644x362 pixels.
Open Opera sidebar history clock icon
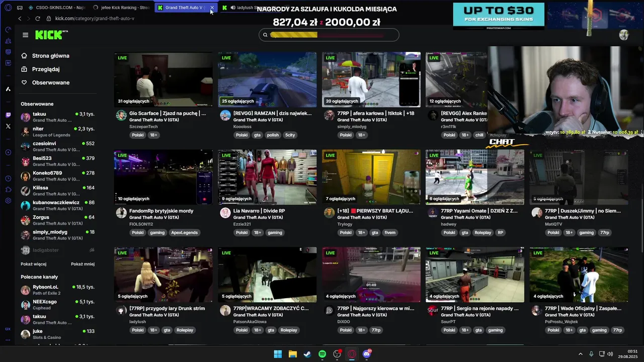pyautogui.click(x=8, y=178)
